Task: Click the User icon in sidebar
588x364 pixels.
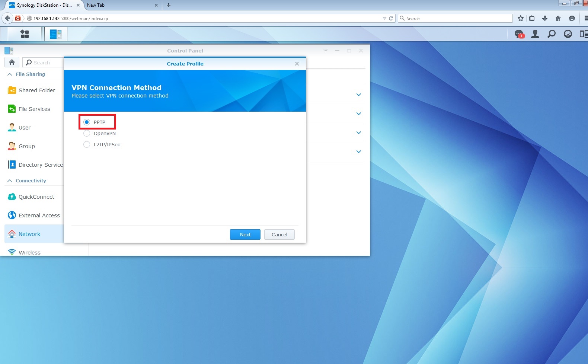Action: tap(12, 127)
